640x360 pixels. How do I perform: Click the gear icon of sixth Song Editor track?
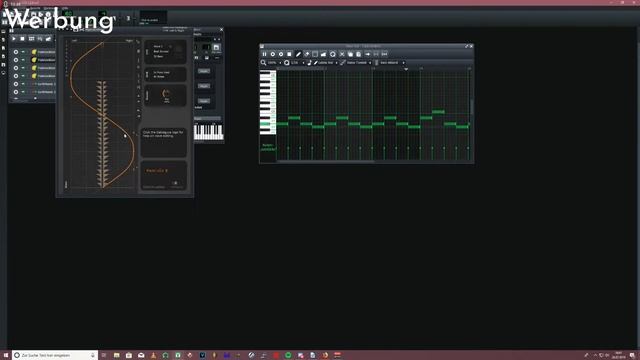[16, 92]
